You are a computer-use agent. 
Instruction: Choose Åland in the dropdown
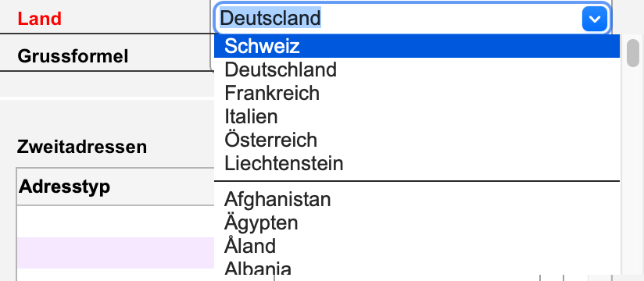[x=417, y=247]
